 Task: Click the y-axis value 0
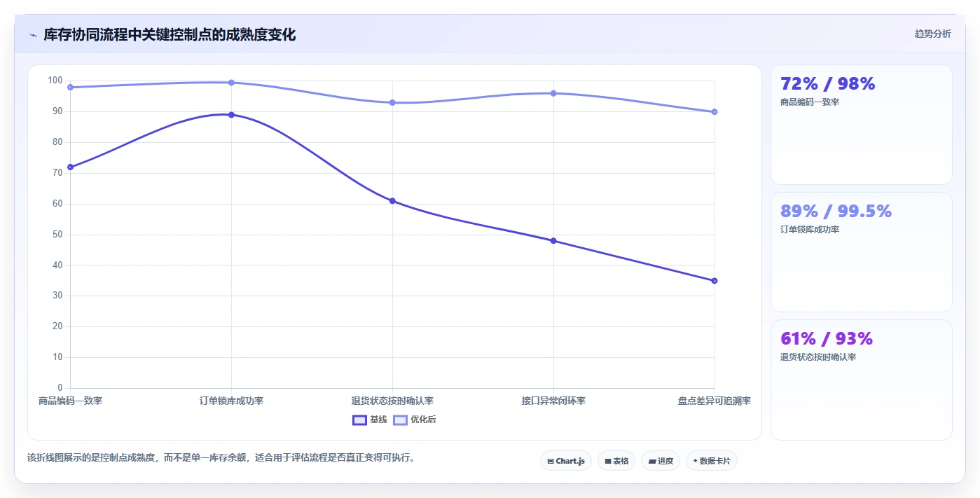pos(60,388)
